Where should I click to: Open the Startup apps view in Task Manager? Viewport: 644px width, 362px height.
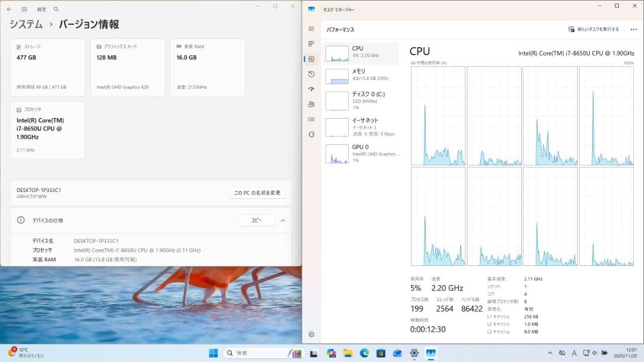(x=311, y=89)
